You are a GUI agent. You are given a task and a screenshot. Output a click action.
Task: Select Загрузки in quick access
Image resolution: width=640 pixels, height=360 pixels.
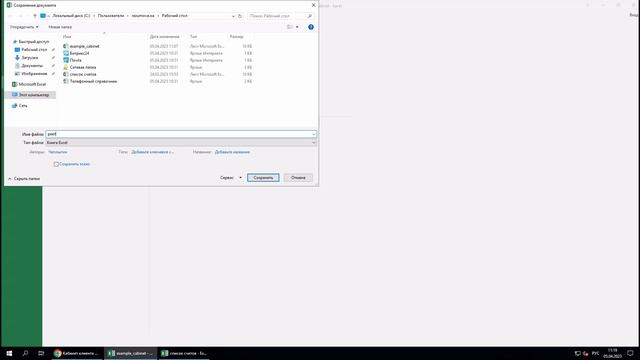29,58
